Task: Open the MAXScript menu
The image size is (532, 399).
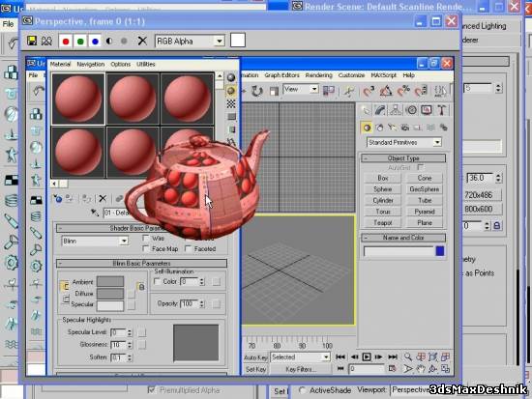Action: (383, 75)
